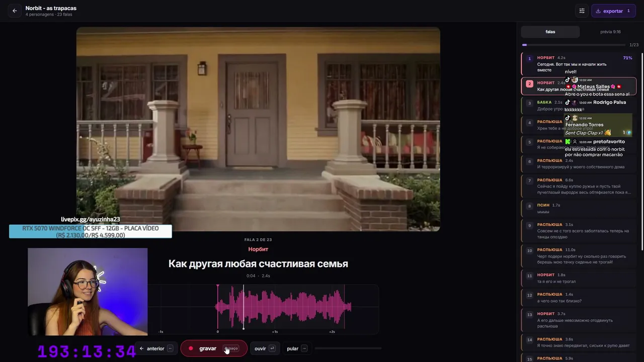This screenshot has width=644, height=362.
Task: Select line 13 "А его дальше невозможно отодвинуть"
Action: point(579,320)
